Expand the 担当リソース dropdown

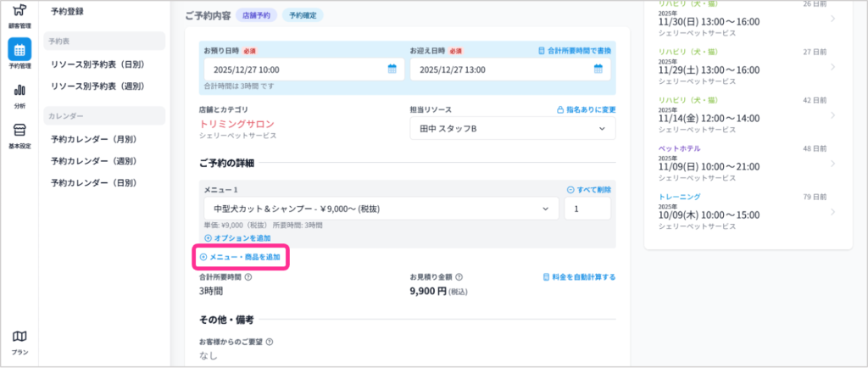(x=512, y=129)
